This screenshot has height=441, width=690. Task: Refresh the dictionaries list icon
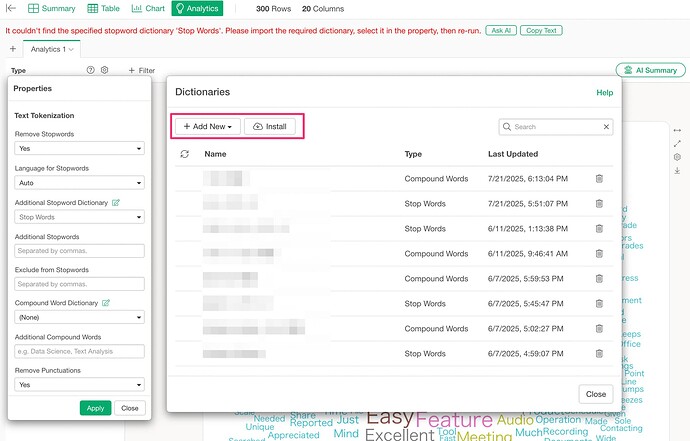pos(185,154)
